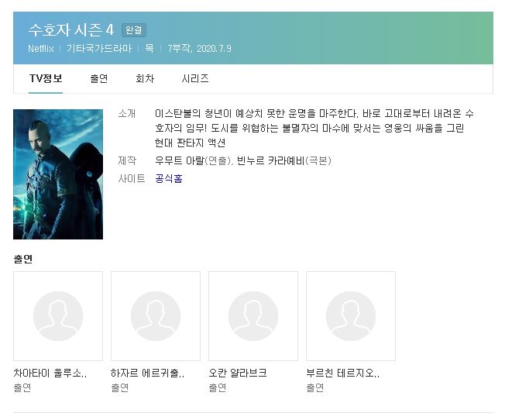Click the 기타국가드라마 category link
The image size is (505, 420).
(99, 49)
